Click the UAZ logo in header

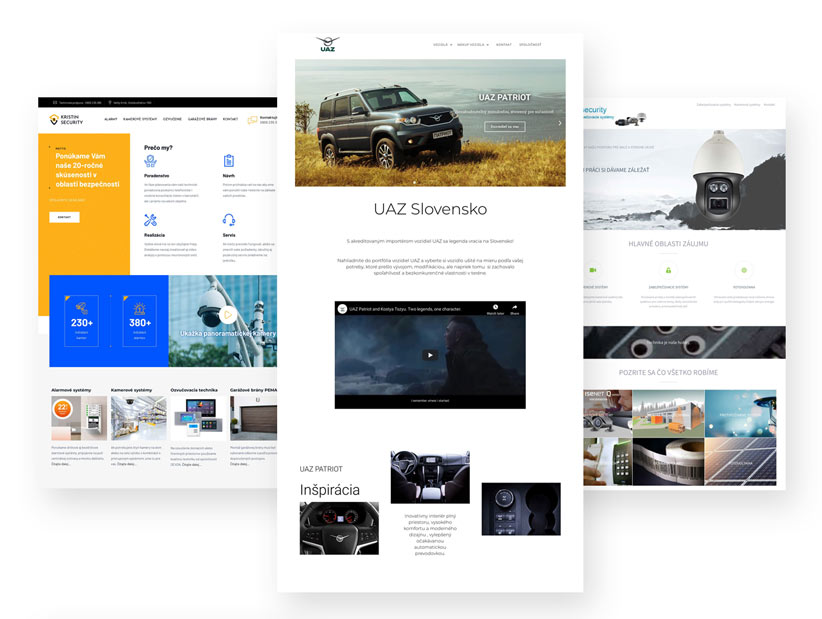[328, 44]
